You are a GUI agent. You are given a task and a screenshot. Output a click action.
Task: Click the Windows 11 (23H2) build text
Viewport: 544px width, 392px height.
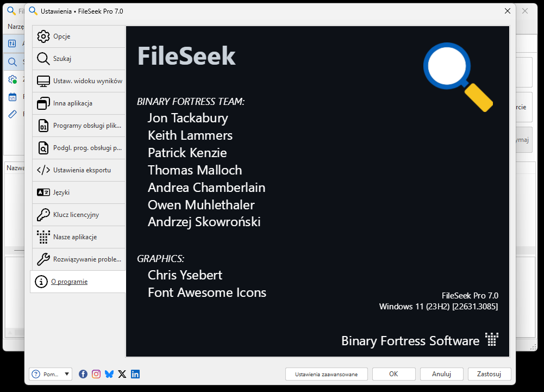[x=439, y=307]
